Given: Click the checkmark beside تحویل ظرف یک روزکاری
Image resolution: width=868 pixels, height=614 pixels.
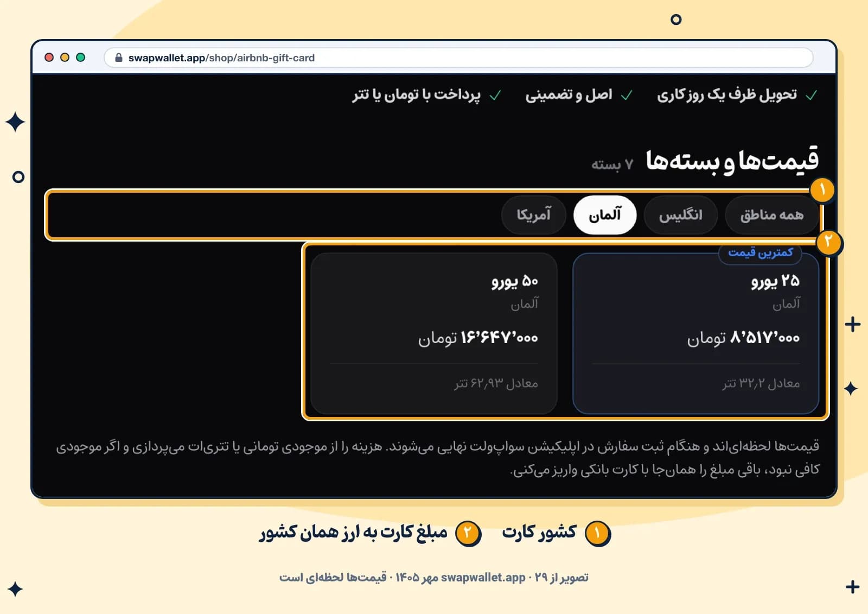Looking at the screenshot, I should pyautogui.click(x=812, y=96).
